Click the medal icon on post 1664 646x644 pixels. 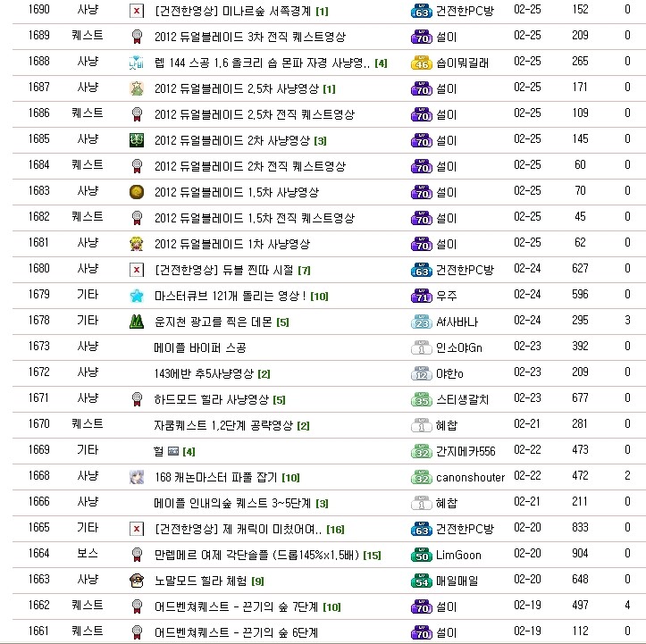click(137, 555)
